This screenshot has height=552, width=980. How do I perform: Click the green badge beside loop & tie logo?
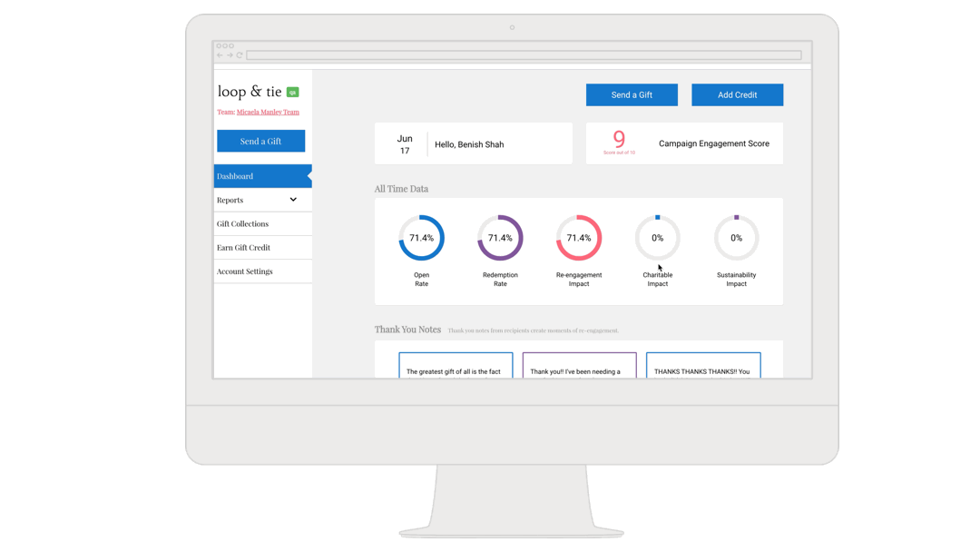point(292,92)
